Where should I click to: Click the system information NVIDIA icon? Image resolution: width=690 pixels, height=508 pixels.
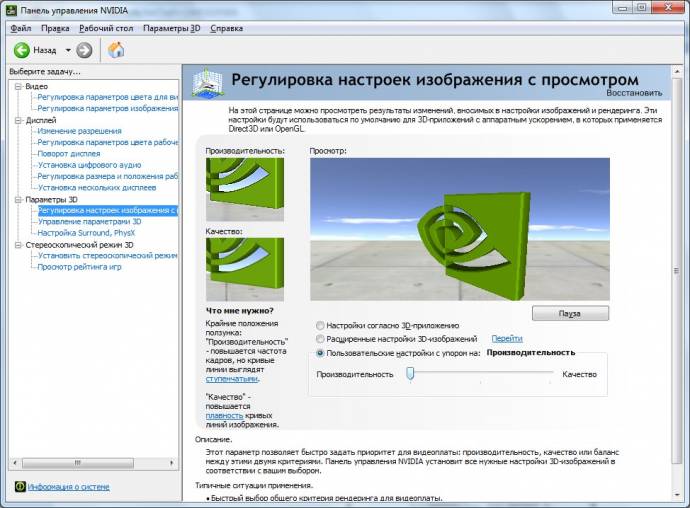pyautogui.click(x=20, y=486)
